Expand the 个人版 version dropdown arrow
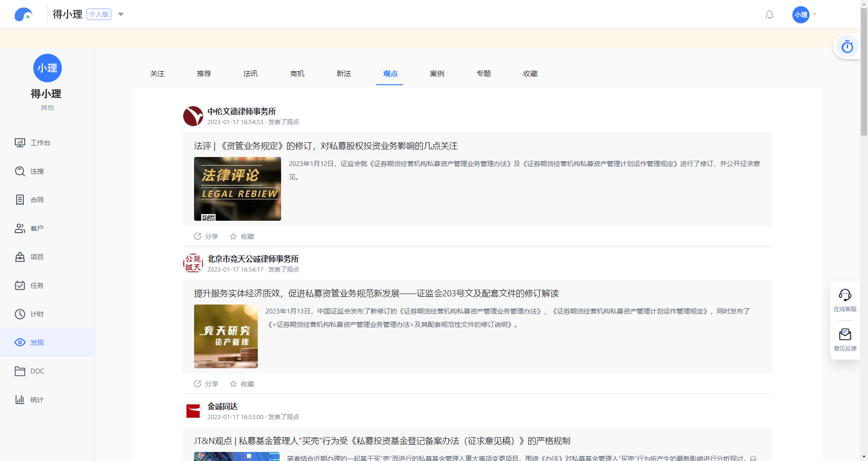 [121, 14]
